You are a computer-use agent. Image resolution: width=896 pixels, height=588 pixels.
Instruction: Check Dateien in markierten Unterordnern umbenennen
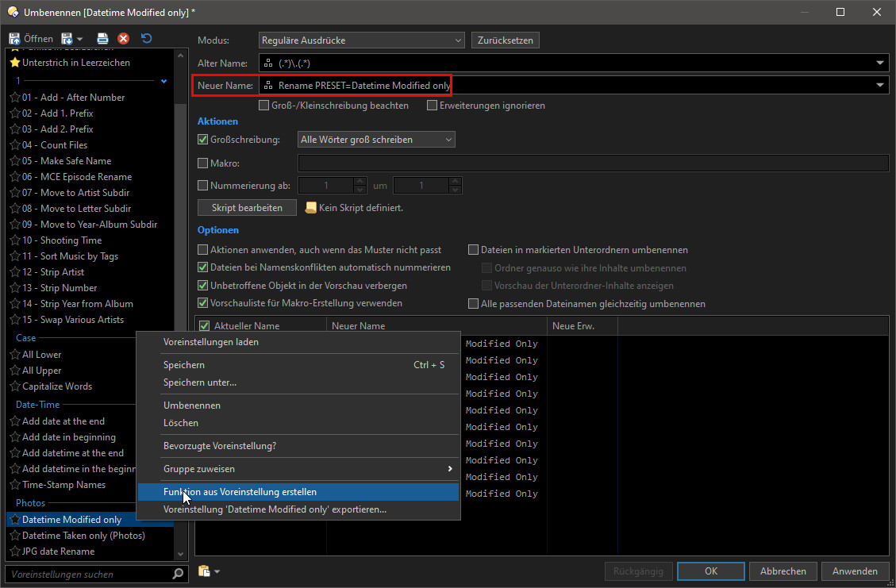click(x=473, y=250)
